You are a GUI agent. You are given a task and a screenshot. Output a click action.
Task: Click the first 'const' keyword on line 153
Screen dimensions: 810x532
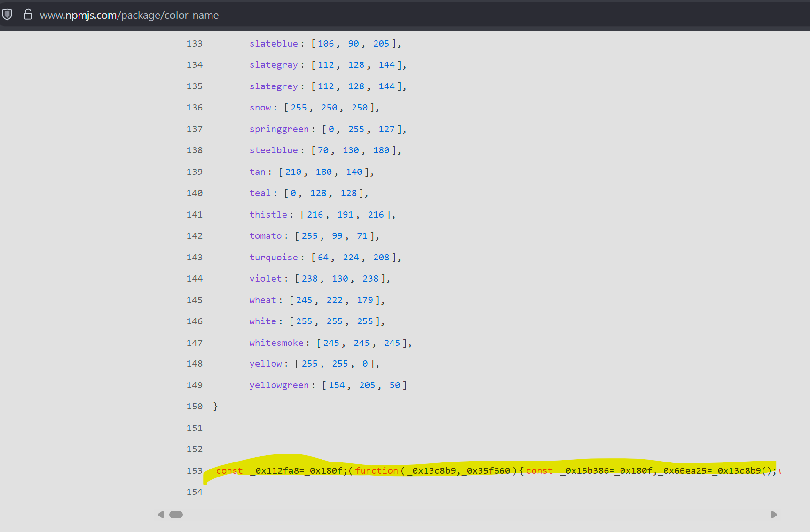coord(229,470)
